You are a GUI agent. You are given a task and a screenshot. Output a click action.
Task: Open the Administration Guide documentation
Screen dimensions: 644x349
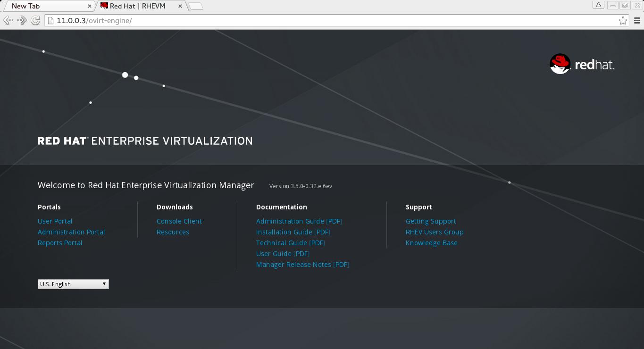tap(290, 221)
